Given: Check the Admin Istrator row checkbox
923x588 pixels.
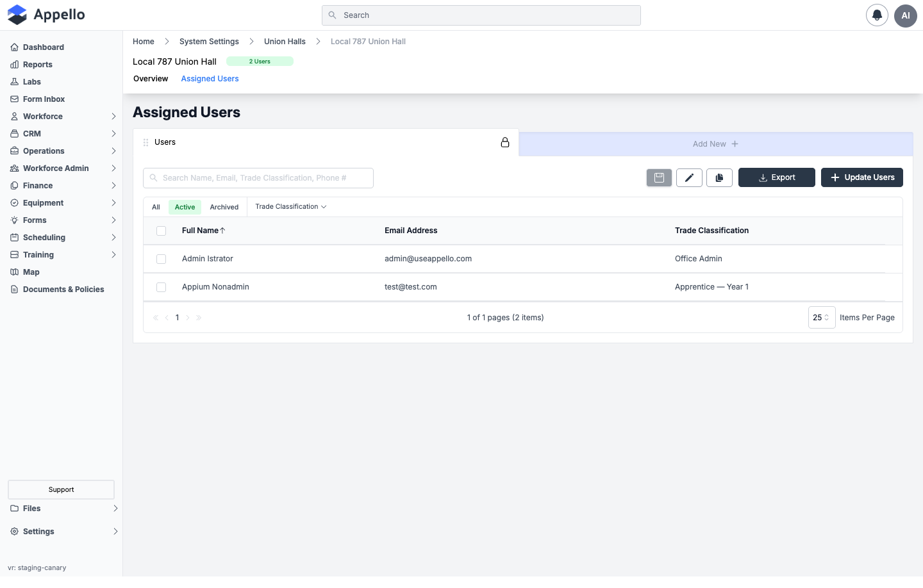Looking at the screenshot, I should 161,259.
